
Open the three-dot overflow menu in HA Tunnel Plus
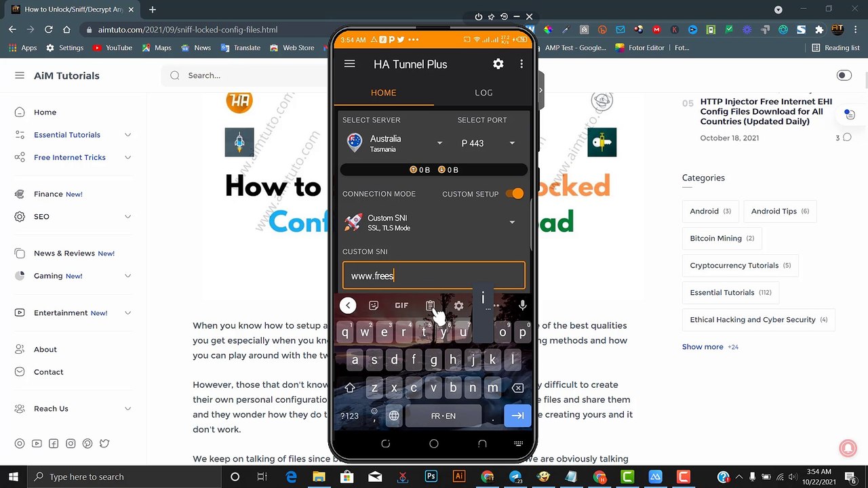[521, 64]
